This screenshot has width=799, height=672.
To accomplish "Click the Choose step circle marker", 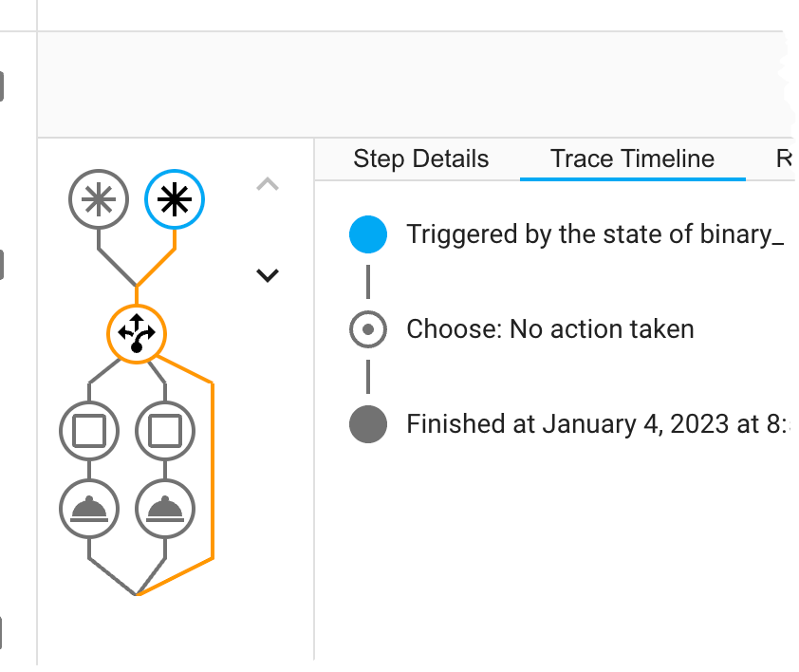I will [x=368, y=329].
